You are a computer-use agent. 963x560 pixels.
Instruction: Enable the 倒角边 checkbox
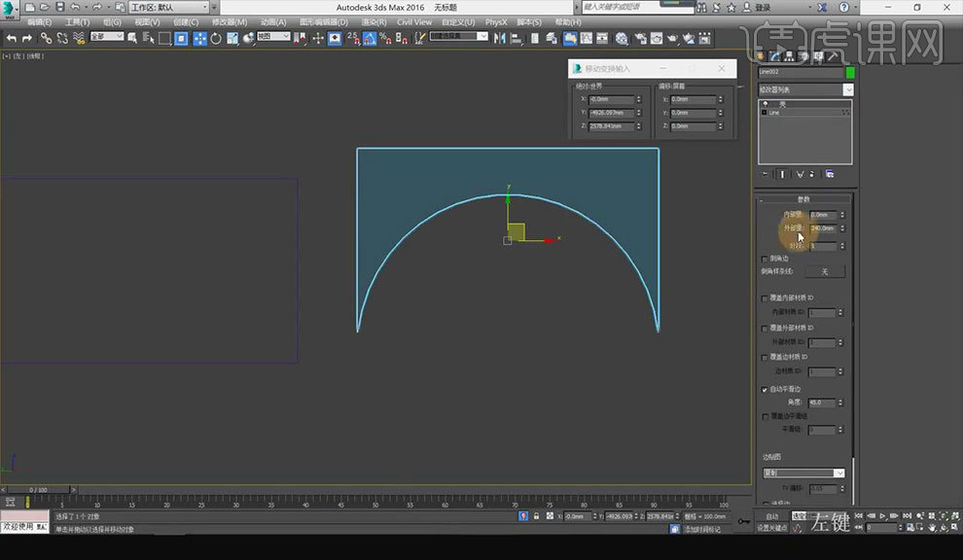(x=765, y=259)
